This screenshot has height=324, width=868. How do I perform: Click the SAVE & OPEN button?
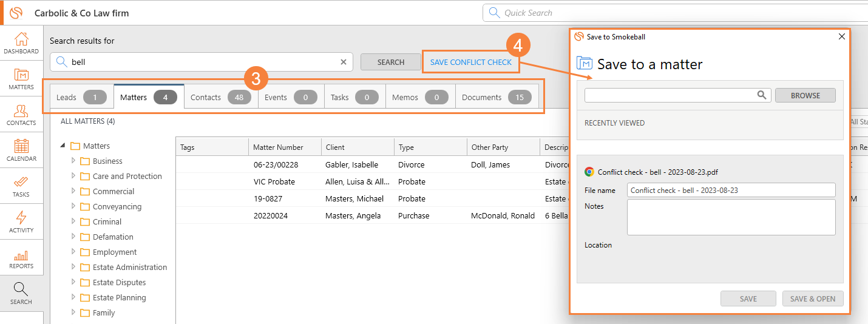(x=813, y=299)
